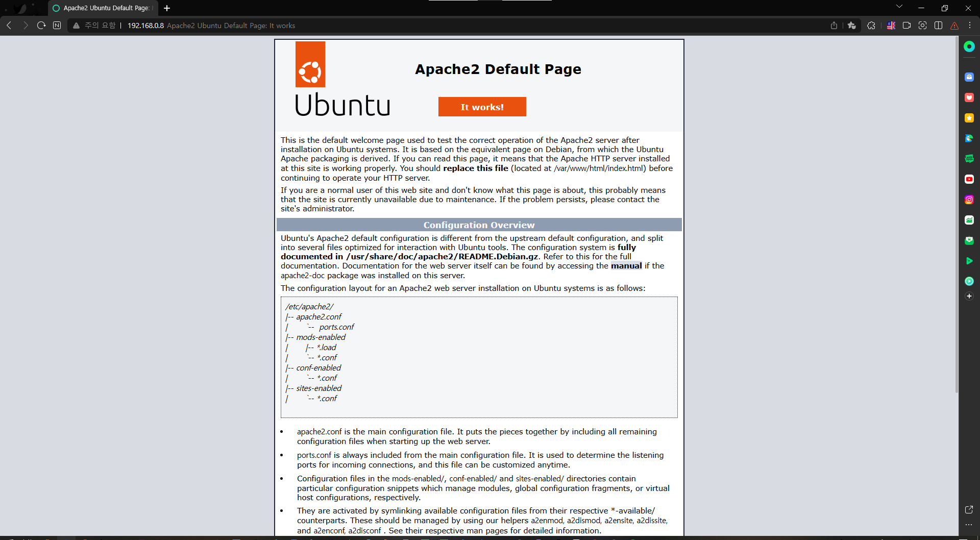Open the share page icon in address bar

pos(834,26)
